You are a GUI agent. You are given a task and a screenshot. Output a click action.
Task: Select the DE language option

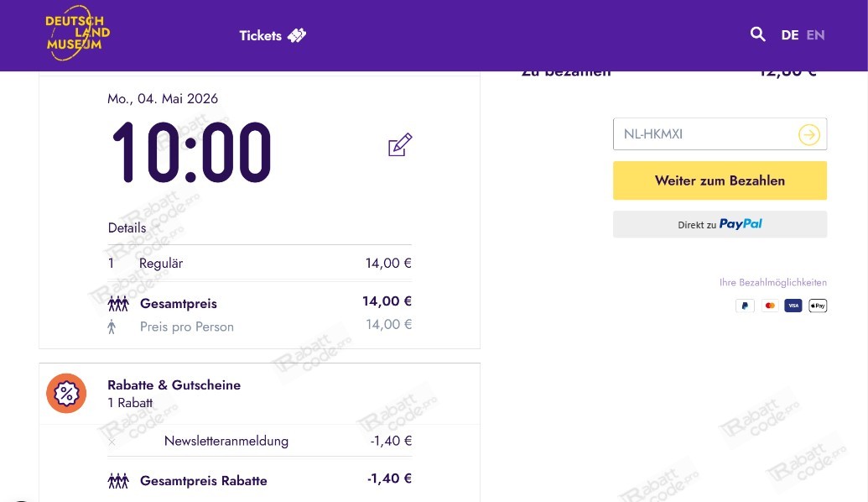(789, 35)
